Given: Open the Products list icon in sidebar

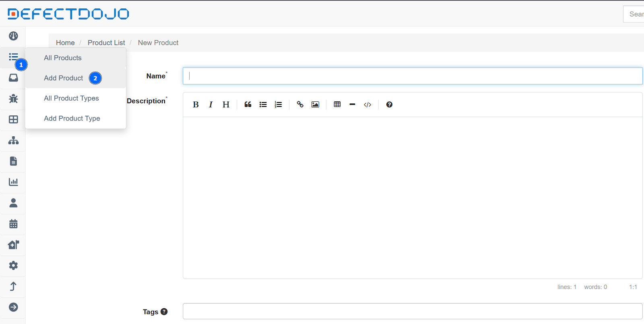Looking at the screenshot, I should tap(13, 57).
